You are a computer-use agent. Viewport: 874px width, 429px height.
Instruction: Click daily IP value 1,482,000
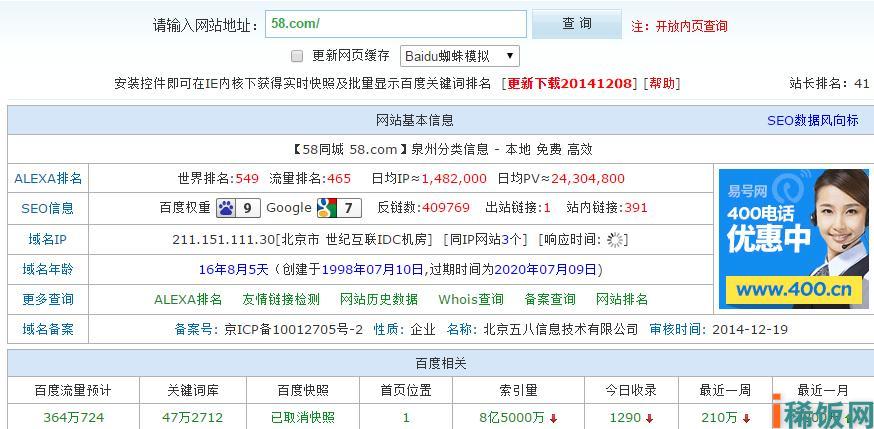tap(454, 179)
